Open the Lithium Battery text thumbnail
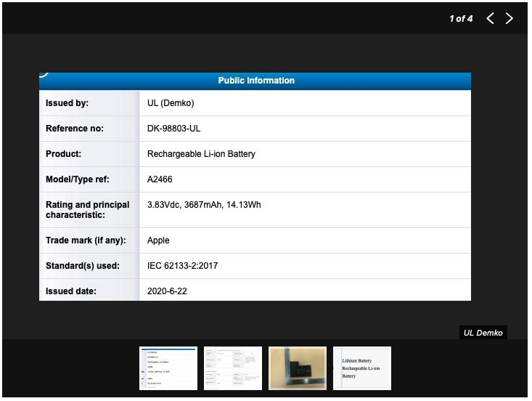Viewport: 532px width, 401px height. click(362, 368)
